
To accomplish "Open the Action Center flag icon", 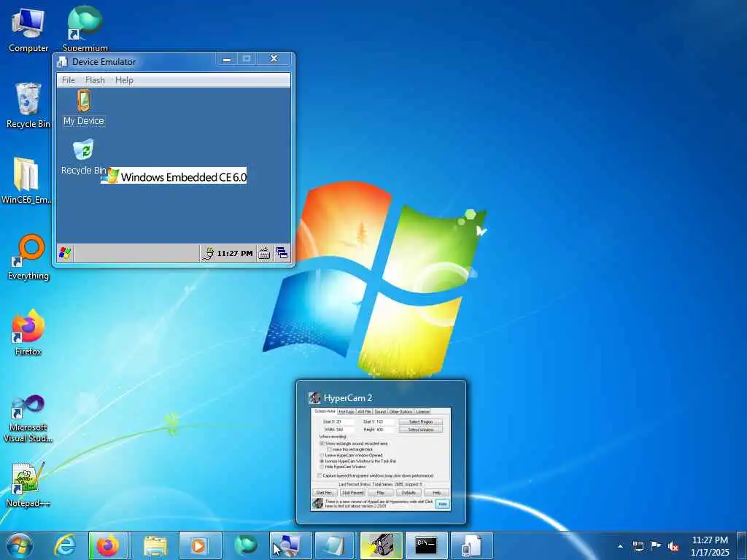I will (x=656, y=546).
